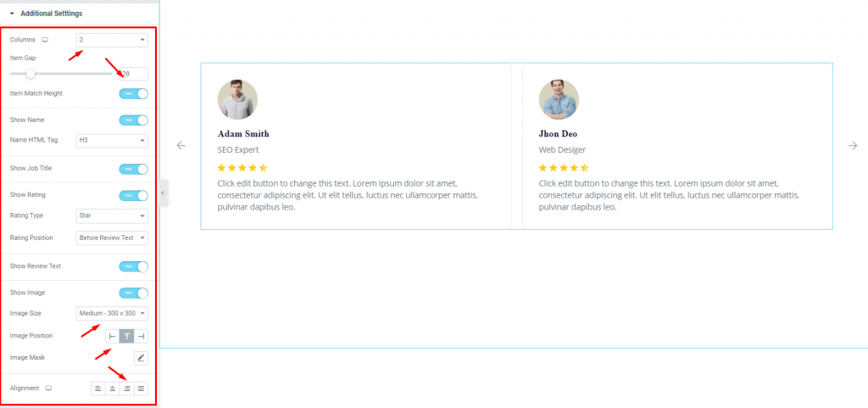Disable the Show Name switch
Viewport: 868px width, 408px height.
tap(133, 120)
